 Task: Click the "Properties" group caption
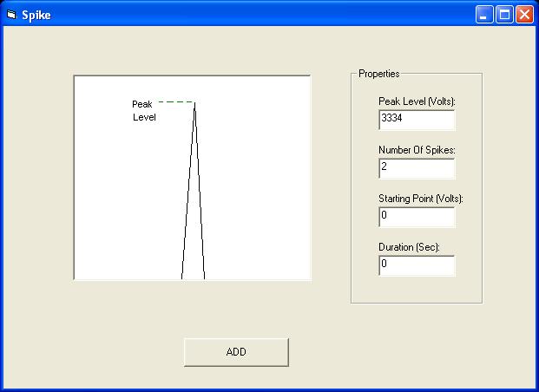[378, 74]
